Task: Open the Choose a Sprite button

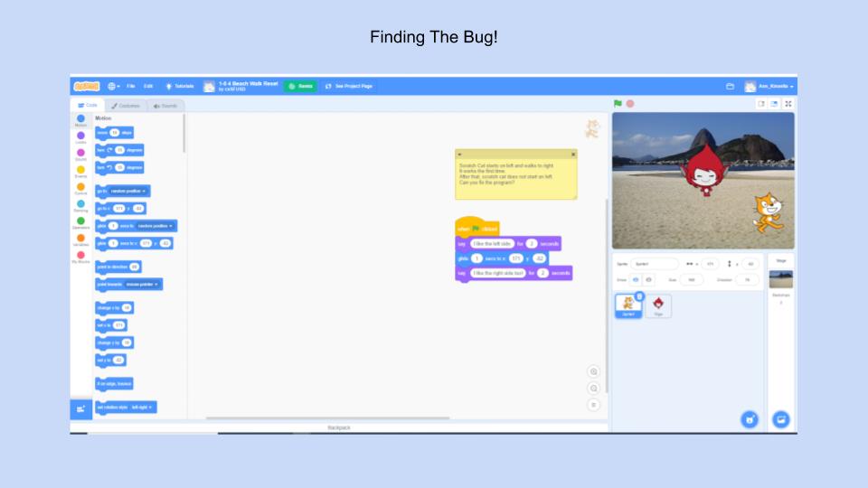Action: [749, 419]
